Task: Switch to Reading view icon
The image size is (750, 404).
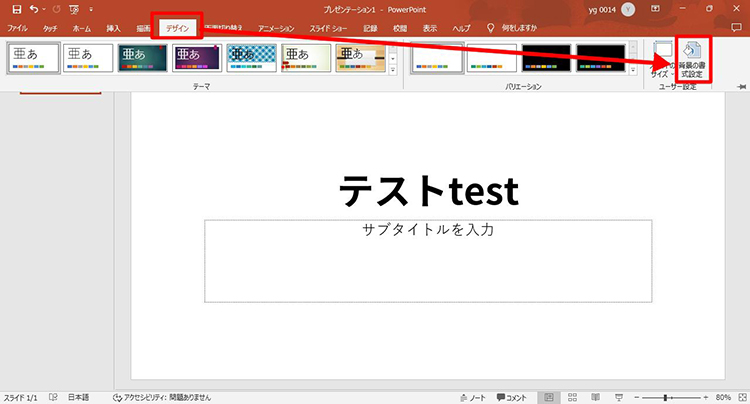Action: pyautogui.click(x=597, y=397)
